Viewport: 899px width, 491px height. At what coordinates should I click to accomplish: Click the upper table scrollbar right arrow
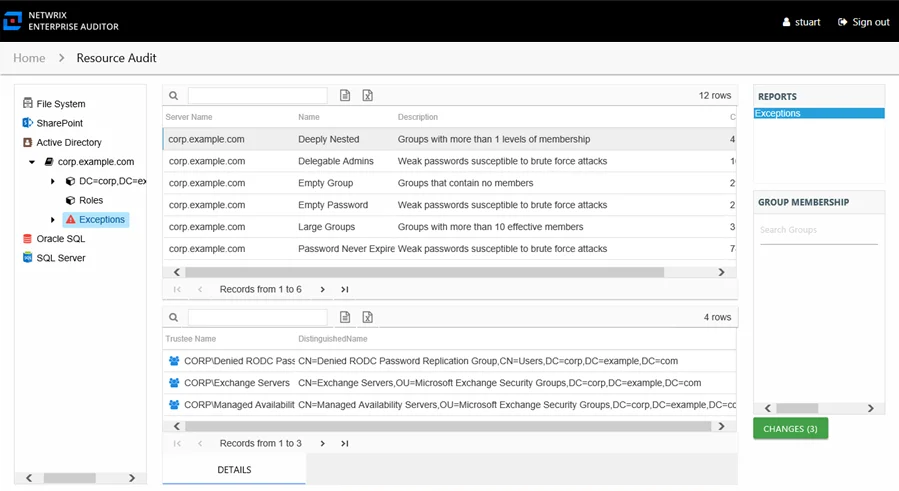point(721,272)
